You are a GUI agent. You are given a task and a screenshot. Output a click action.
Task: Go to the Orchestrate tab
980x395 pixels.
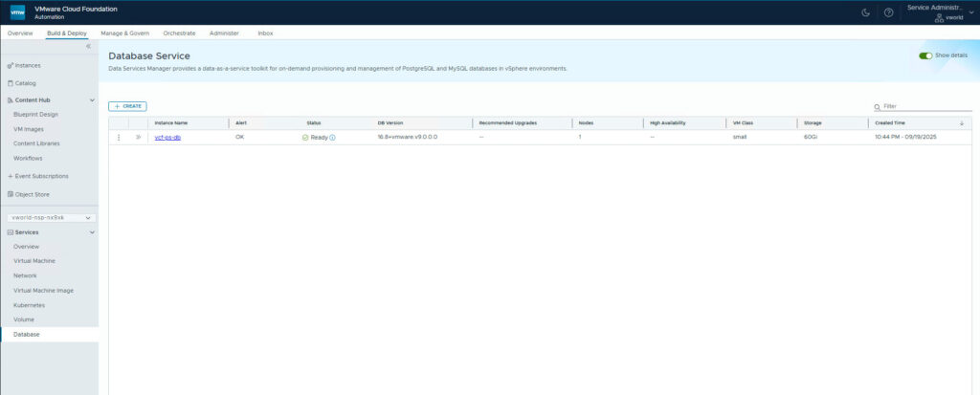click(179, 33)
